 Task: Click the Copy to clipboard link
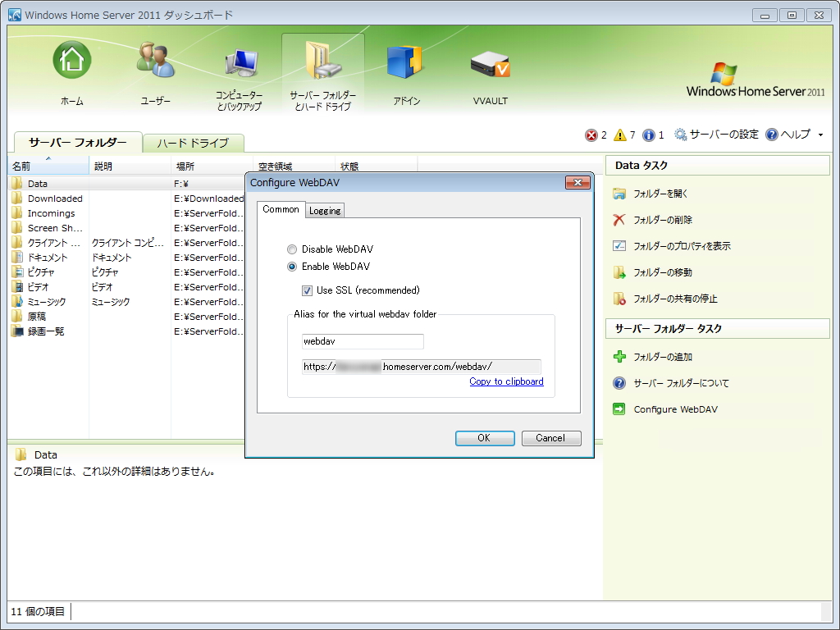[506, 381]
